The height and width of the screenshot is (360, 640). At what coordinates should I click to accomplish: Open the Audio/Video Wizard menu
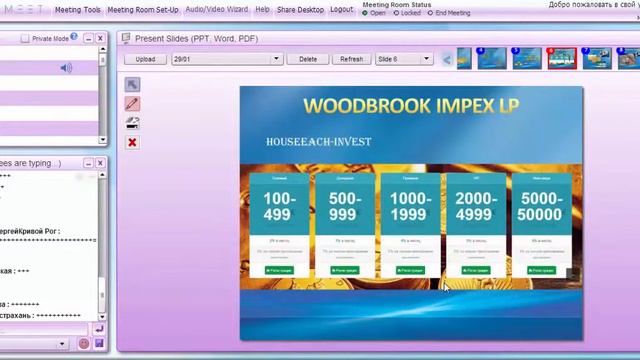click(x=217, y=9)
